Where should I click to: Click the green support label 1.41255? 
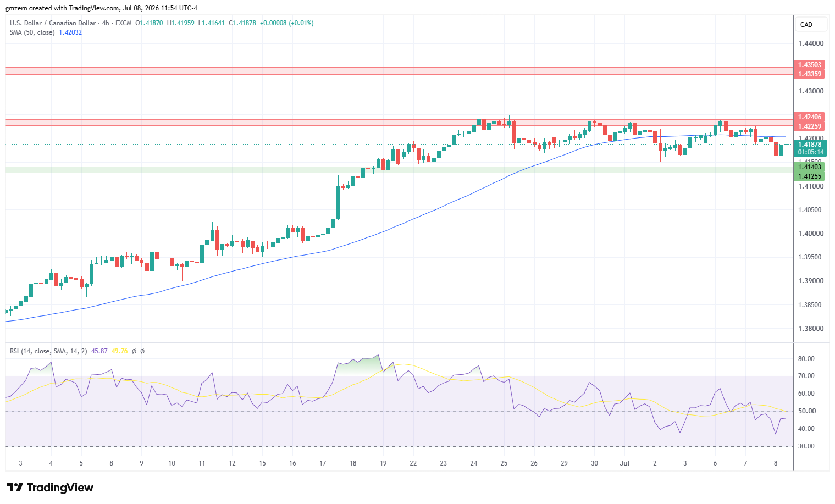[809, 176]
